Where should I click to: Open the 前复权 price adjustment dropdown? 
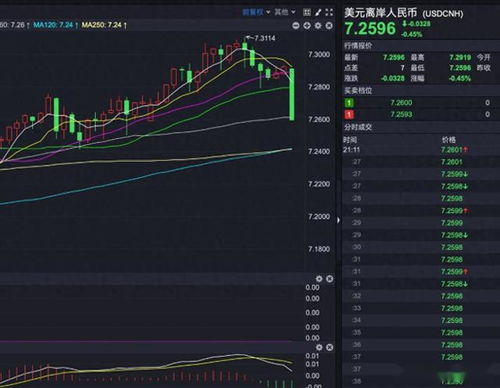coord(256,13)
